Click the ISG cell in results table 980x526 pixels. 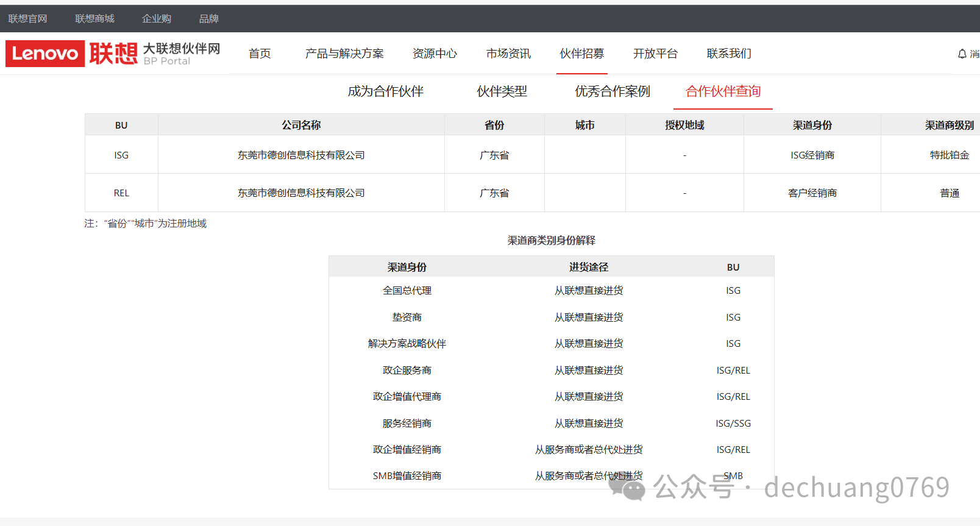point(121,155)
